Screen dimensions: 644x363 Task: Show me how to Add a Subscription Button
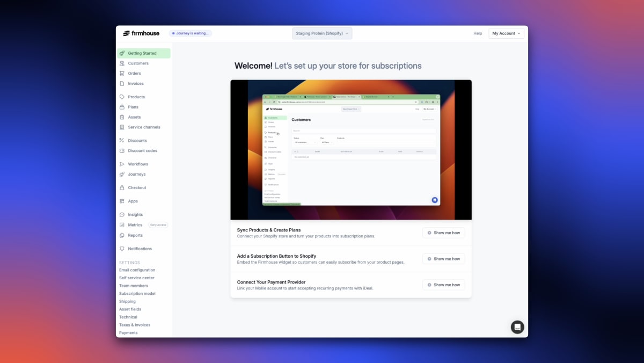click(444, 259)
